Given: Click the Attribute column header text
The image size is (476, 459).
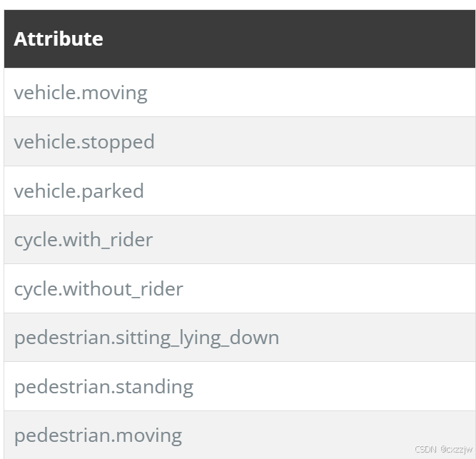Looking at the screenshot, I should point(59,39).
